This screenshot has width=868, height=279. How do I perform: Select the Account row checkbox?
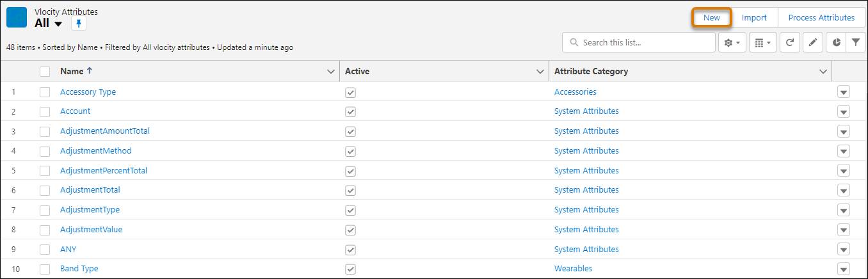coord(45,111)
